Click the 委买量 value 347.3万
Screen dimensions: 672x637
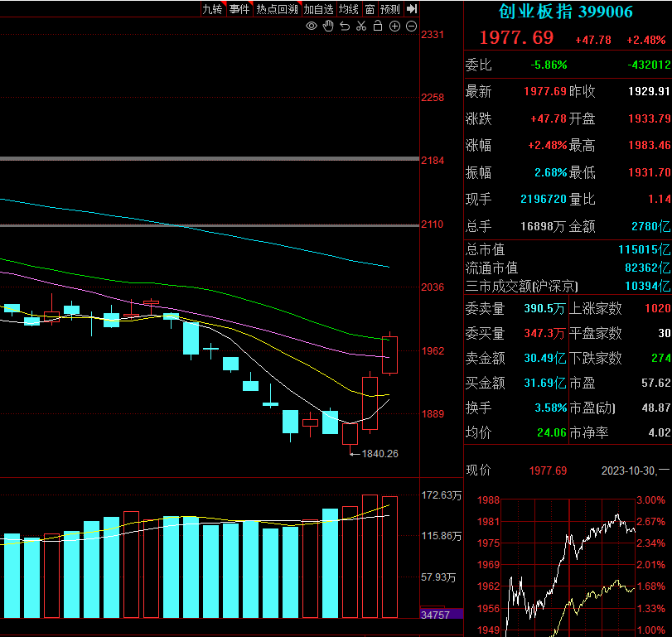click(x=544, y=334)
